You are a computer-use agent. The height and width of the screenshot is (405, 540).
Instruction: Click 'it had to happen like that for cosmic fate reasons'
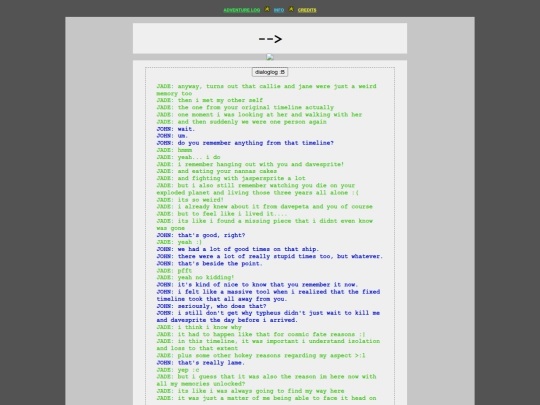pos(266,334)
